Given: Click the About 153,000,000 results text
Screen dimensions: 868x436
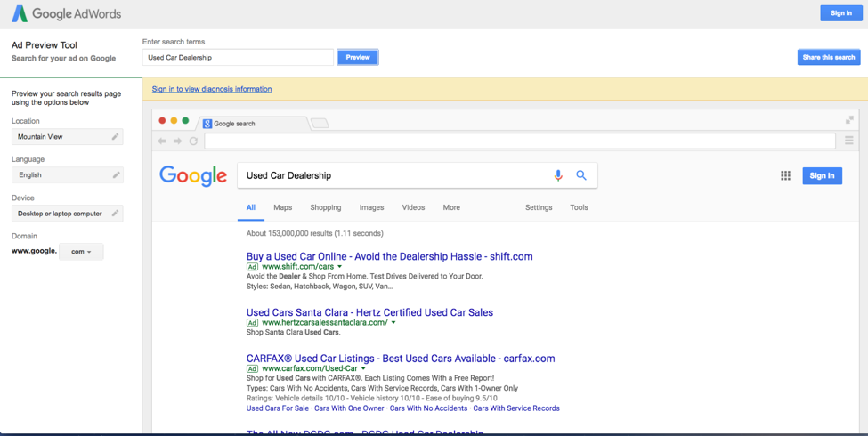Looking at the screenshot, I should click(315, 233).
